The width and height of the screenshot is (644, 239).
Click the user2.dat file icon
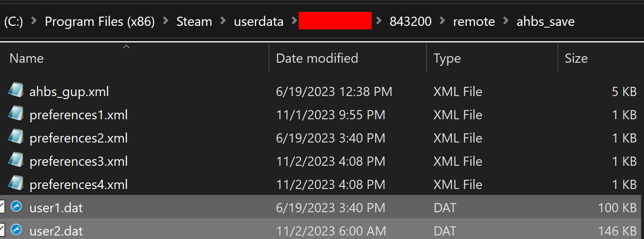coord(16,230)
